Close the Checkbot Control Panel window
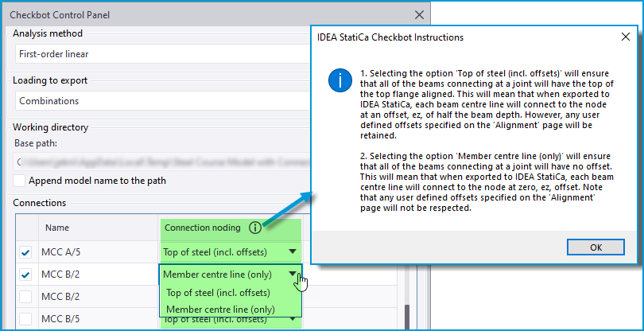The image size is (644, 331). click(419, 15)
